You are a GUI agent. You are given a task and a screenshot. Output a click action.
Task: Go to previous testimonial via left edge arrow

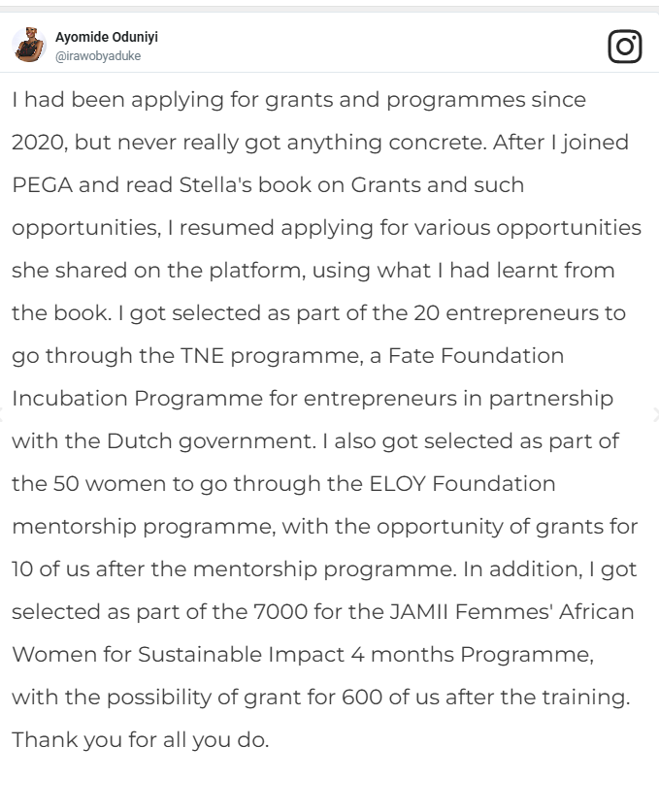2,414
